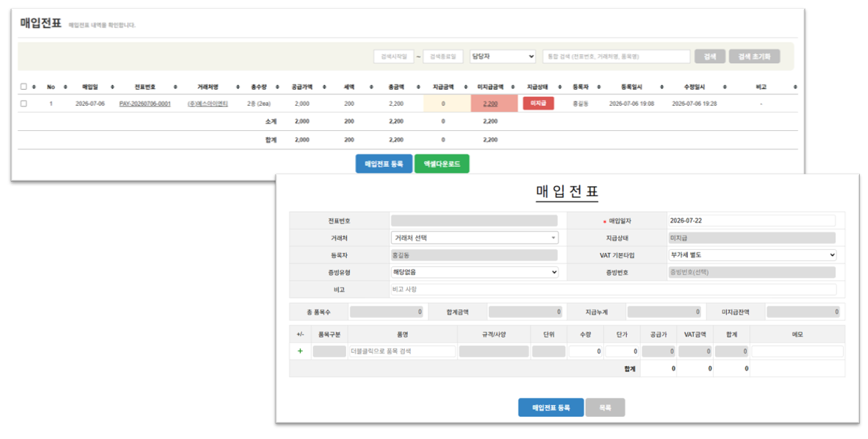Click the 미지급잔액 summary field
Image resolution: width=868 pixels, height=439 pixels.
[x=803, y=313]
